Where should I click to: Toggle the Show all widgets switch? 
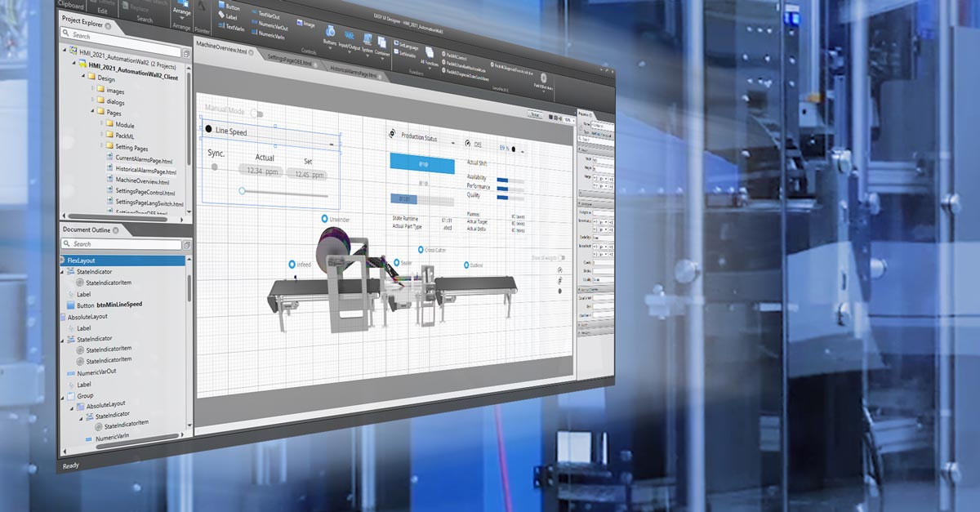(x=563, y=258)
